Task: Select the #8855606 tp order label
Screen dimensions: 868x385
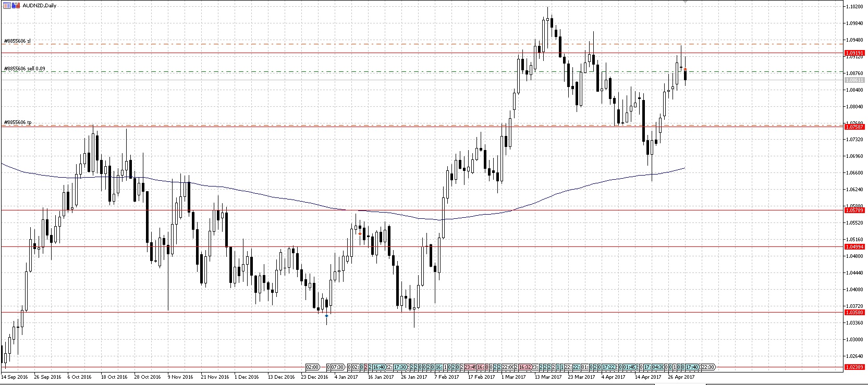Action: point(18,122)
